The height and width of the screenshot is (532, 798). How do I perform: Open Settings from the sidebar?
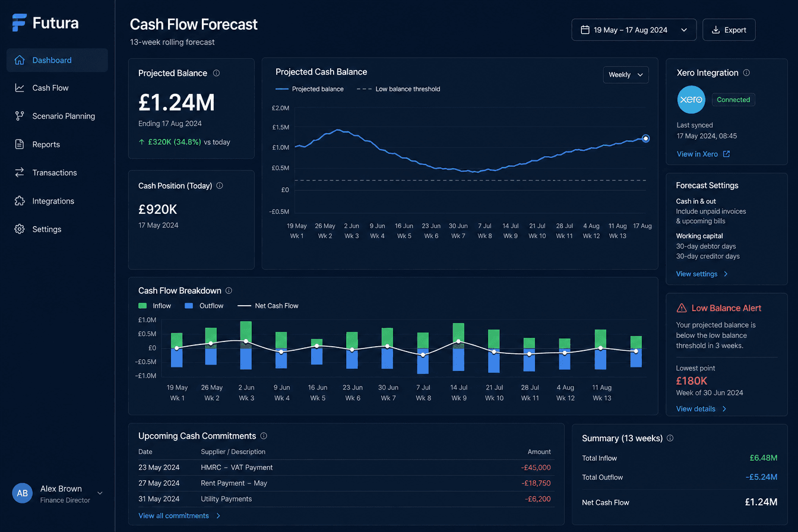coord(57,229)
